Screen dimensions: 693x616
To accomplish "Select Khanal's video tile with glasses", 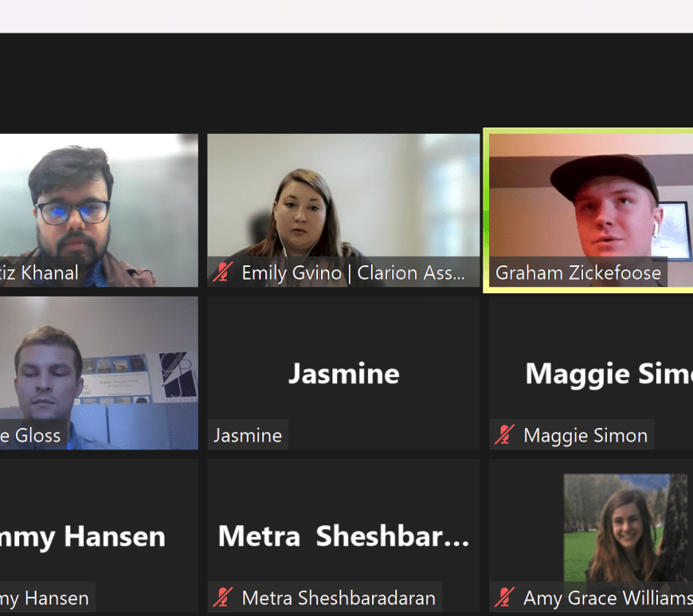I will click(99, 210).
